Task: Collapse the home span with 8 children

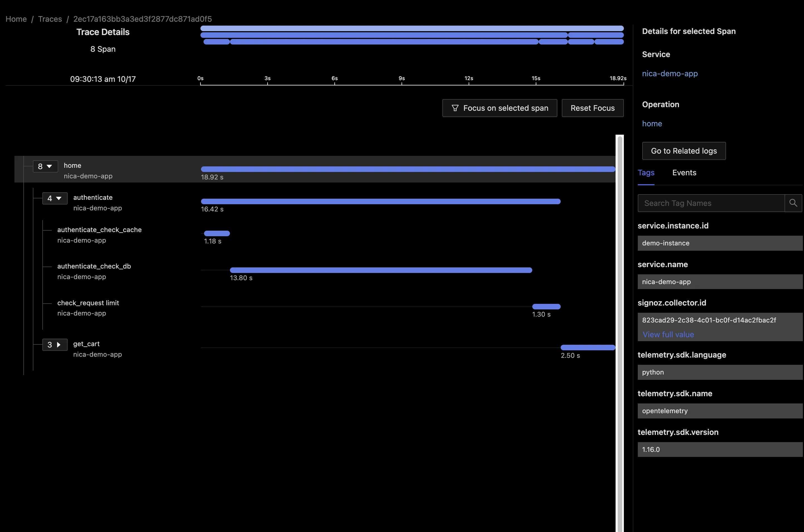Action: pos(45,166)
